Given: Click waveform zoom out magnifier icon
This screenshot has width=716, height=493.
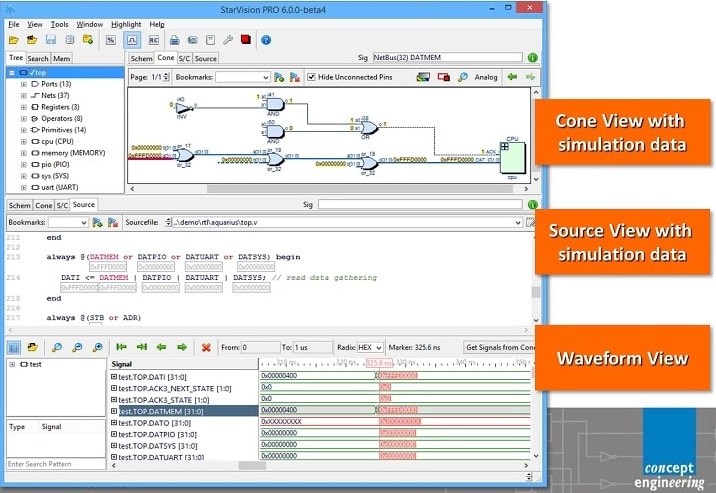Looking at the screenshot, I should (77, 347).
